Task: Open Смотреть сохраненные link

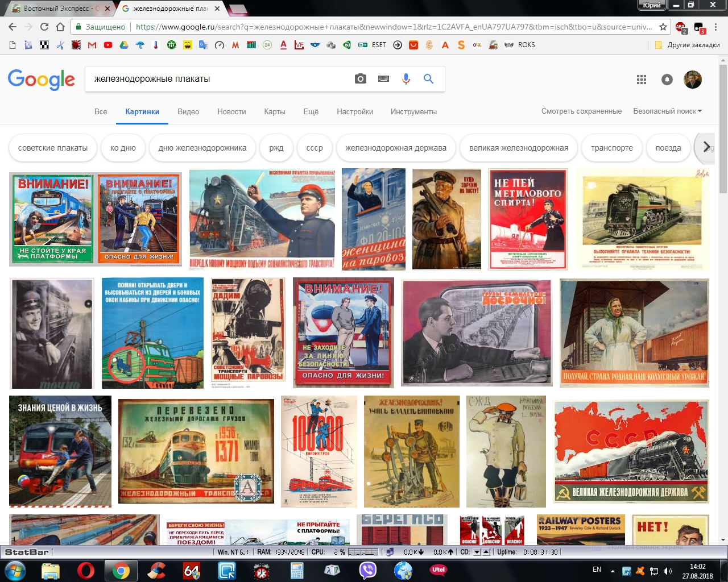Action: [581, 111]
